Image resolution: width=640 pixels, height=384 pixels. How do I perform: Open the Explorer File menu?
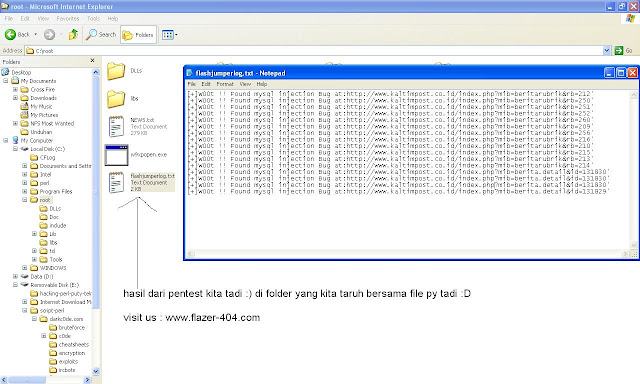[9, 18]
